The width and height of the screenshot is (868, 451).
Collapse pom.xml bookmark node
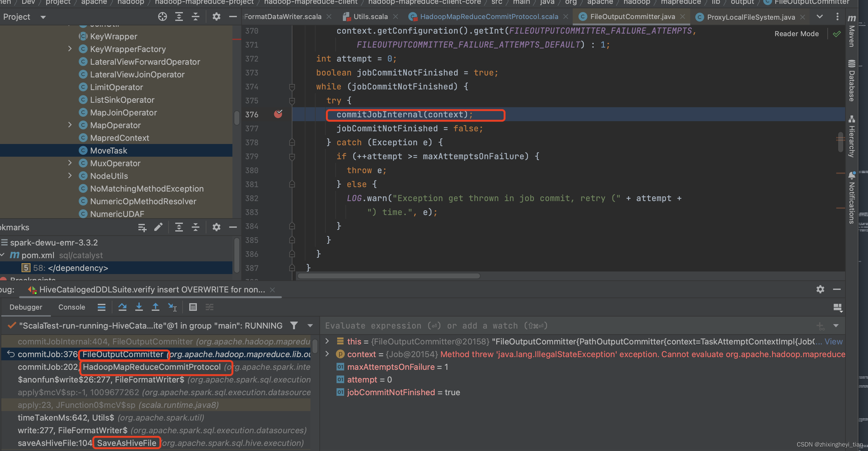click(3, 255)
